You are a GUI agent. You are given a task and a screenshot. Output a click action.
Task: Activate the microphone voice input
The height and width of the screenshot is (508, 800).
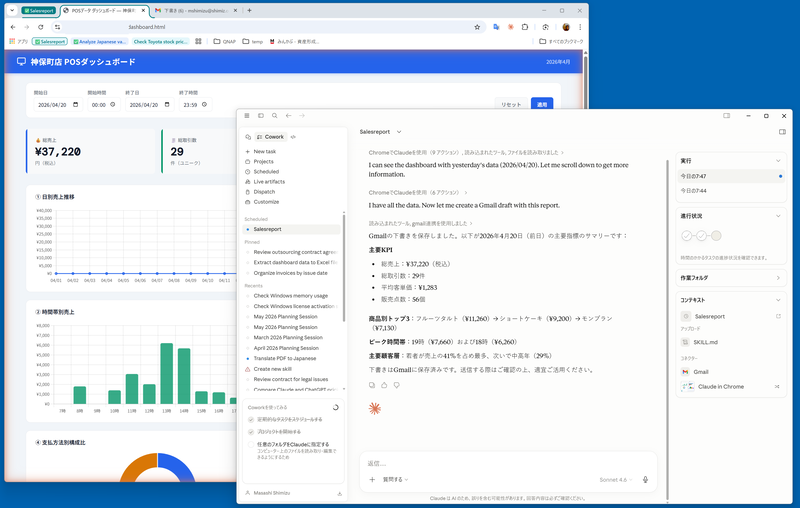tap(645, 479)
